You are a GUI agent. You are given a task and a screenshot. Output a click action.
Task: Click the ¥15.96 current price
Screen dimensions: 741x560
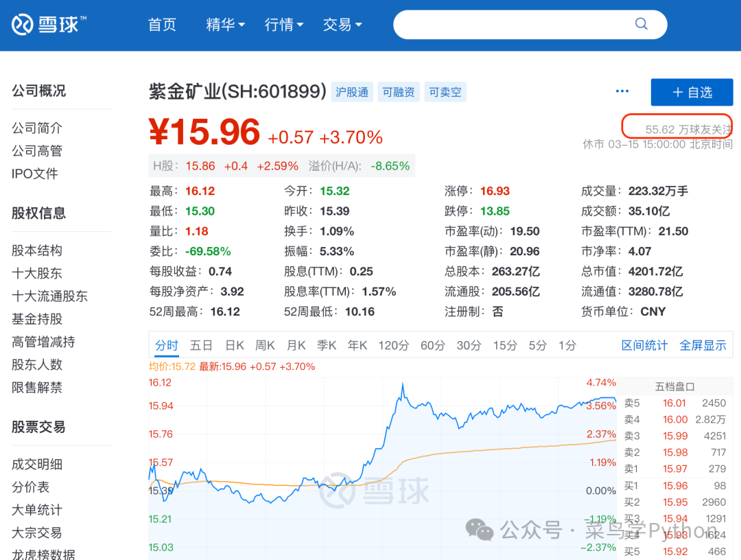(x=204, y=132)
